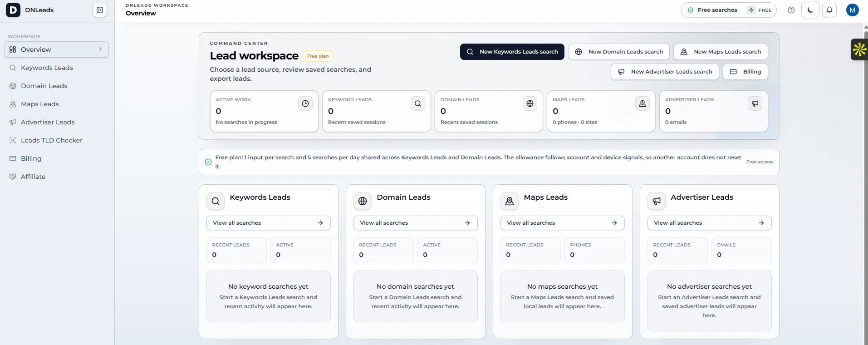868x345 pixels.
Task: Click Maps Leads card PHONES stat
Action: pyautogui.click(x=594, y=250)
